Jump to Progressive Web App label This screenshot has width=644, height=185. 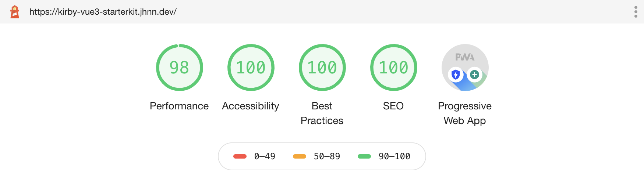tap(465, 113)
